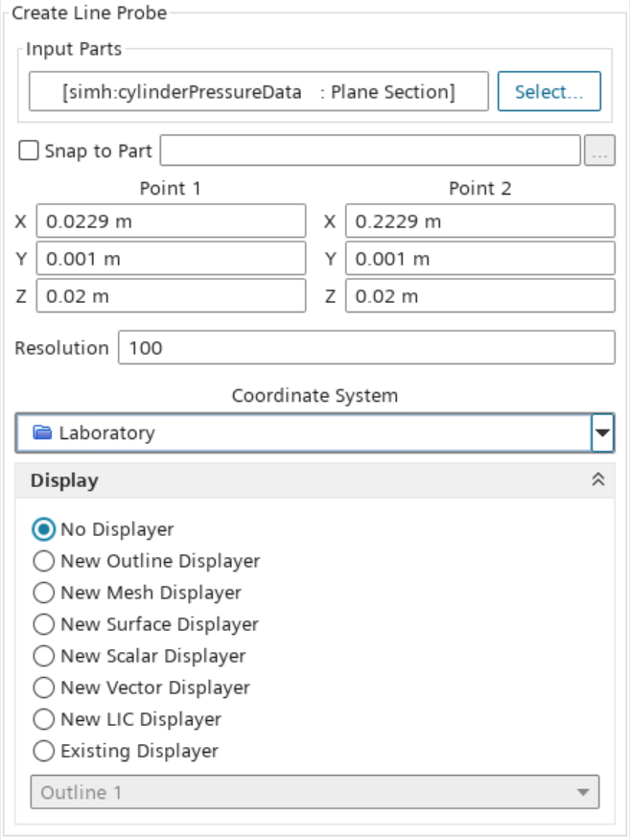
Task: Click the Laboratory folder icon
Action: [42, 433]
